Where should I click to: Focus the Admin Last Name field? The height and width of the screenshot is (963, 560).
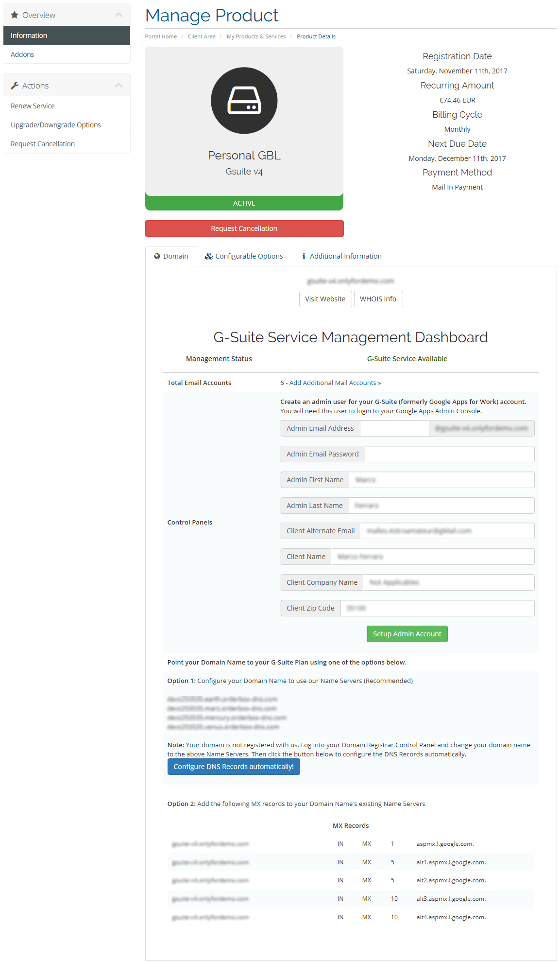click(441, 506)
